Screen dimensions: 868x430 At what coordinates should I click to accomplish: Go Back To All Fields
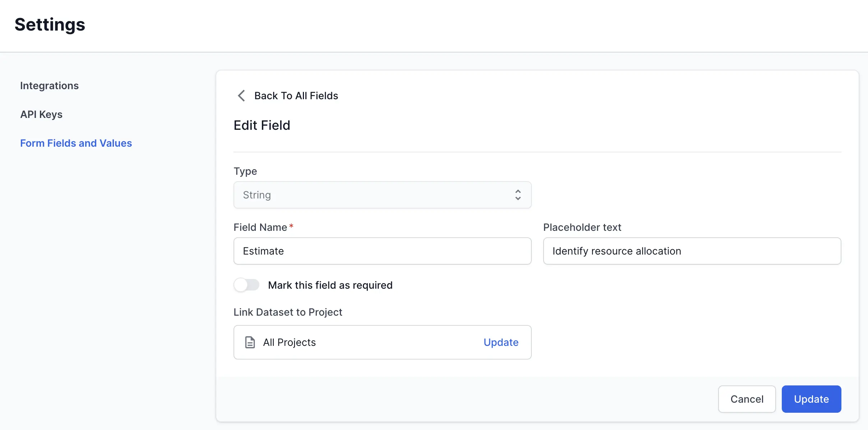296,96
